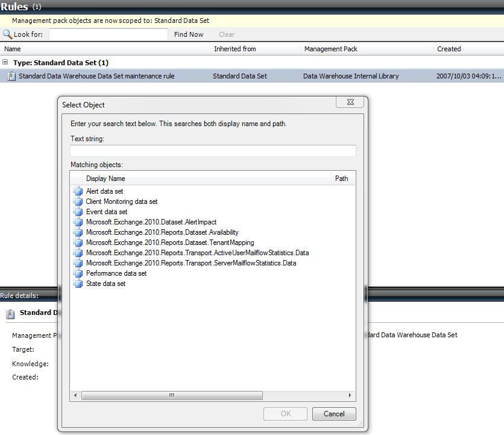Click the maintenance rule icon in rules list
This screenshot has width=504, height=435.
coord(11,76)
